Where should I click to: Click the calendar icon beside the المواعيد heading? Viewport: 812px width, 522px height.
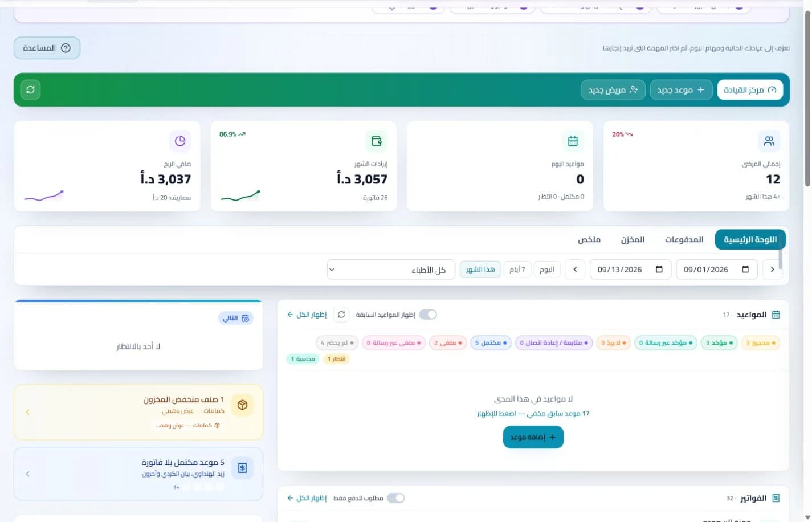(x=776, y=315)
